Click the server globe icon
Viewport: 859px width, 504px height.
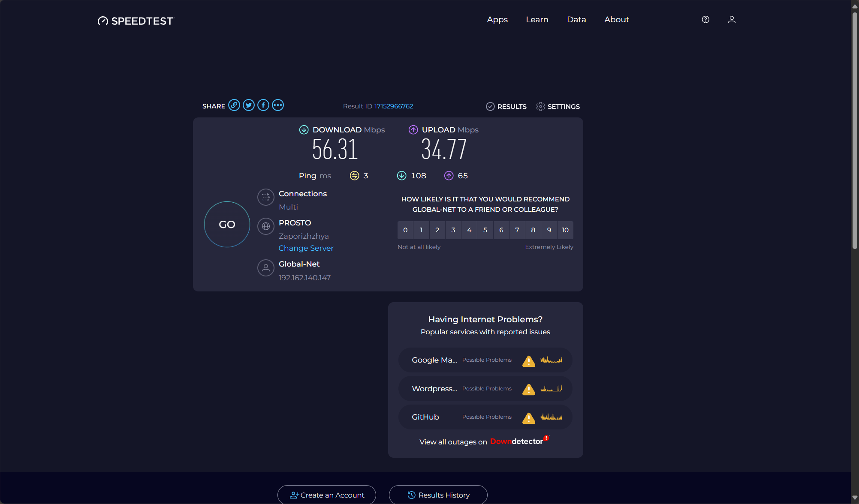click(x=266, y=226)
